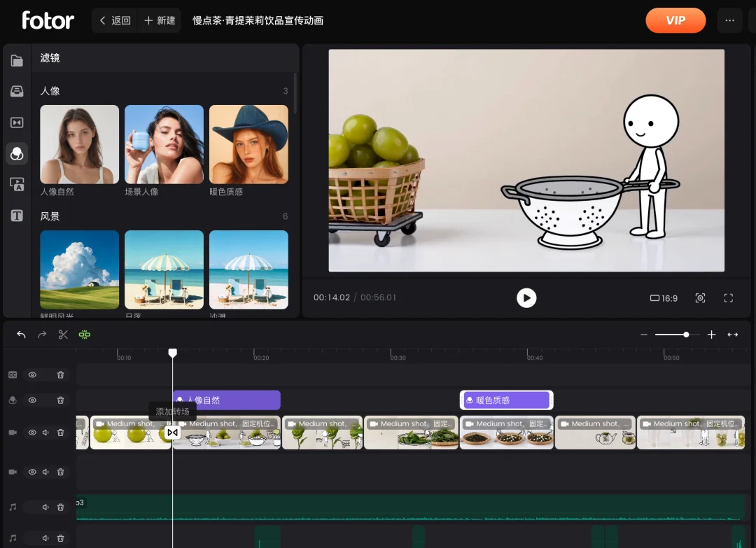Fit timeline to window width
Viewport: 756px width, 548px height.
732,335
